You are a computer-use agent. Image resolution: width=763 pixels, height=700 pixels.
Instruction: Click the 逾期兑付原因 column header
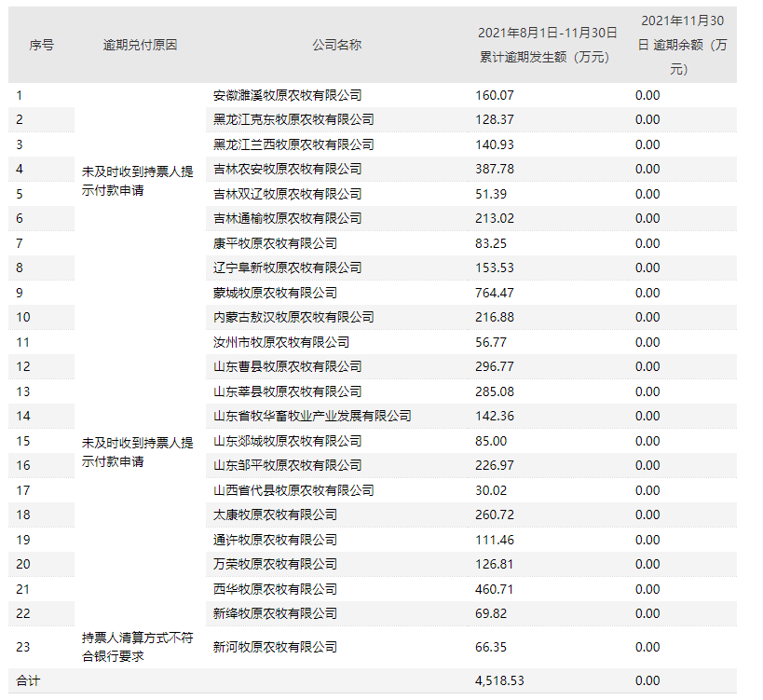[x=140, y=45]
